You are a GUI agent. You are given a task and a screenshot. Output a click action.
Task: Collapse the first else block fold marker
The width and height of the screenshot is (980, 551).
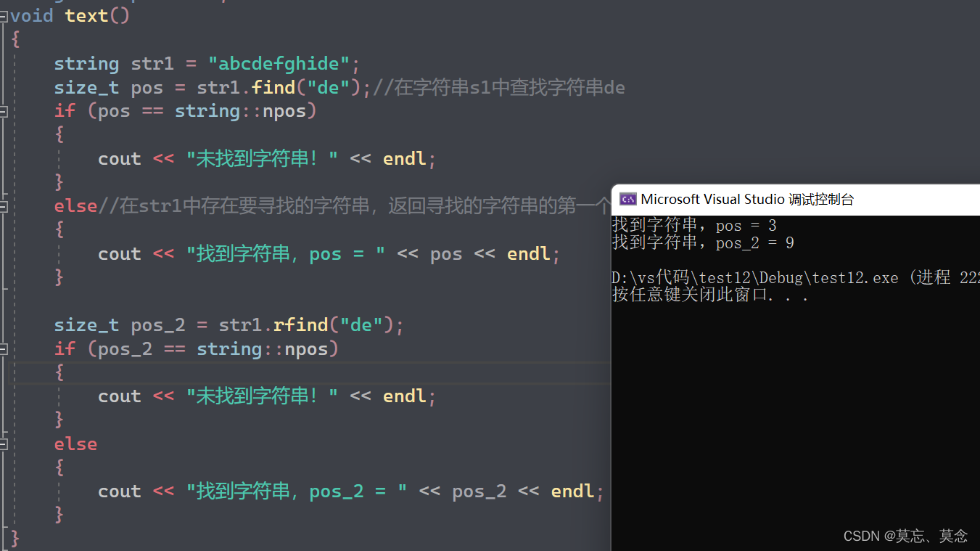(x=6, y=205)
